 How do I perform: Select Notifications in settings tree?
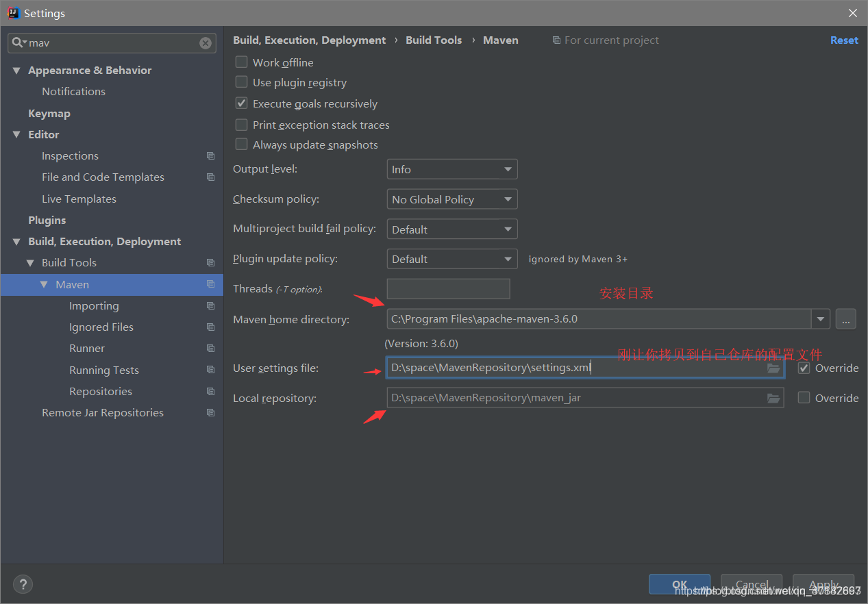(x=73, y=92)
